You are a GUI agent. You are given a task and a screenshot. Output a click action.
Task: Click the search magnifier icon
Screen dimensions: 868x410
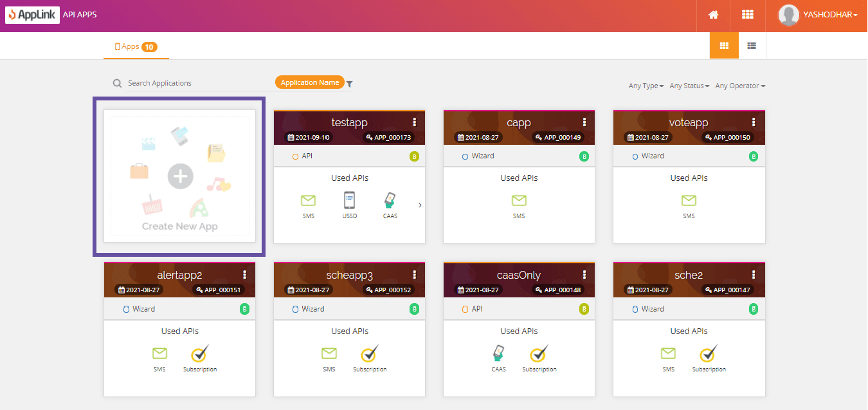[x=117, y=83]
